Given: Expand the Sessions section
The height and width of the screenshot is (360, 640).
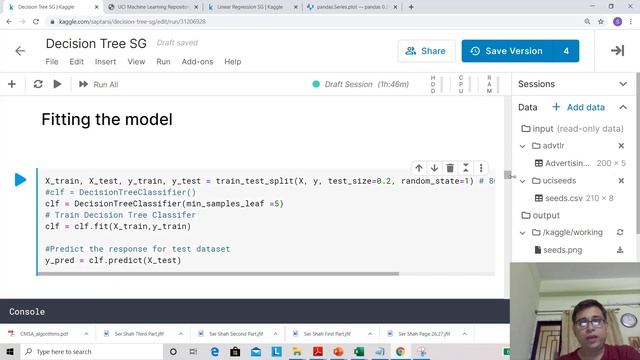Looking at the screenshot, I should click(623, 84).
